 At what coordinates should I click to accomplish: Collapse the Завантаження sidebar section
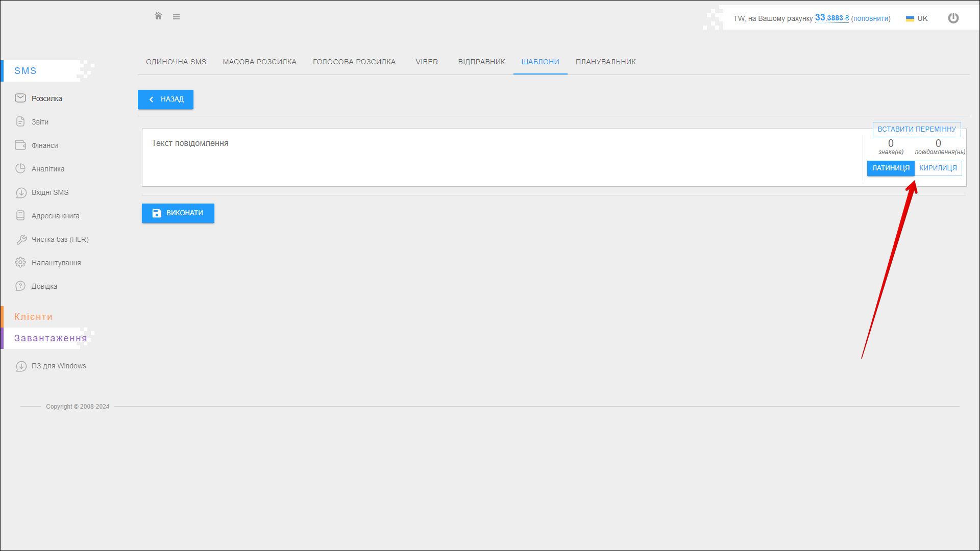coord(50,338)
